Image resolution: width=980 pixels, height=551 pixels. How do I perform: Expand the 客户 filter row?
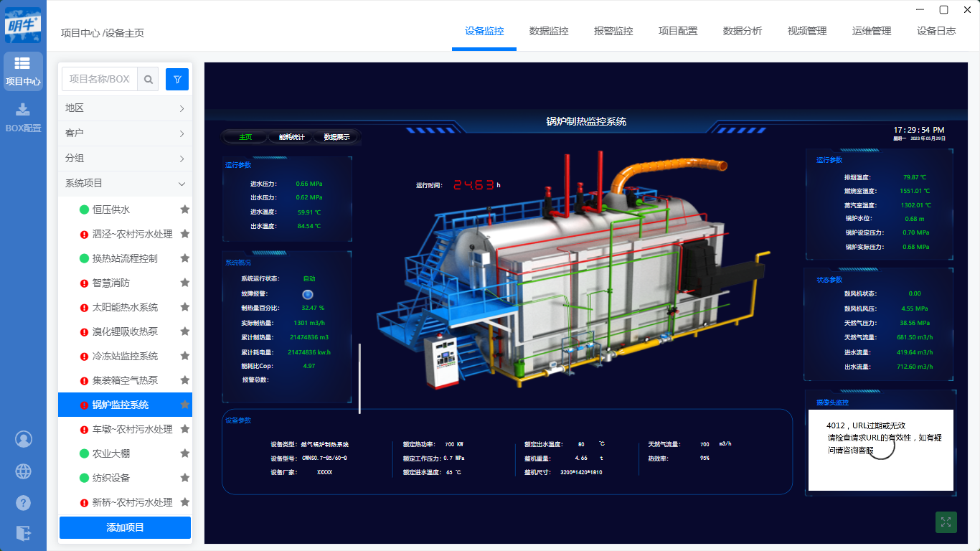(x=125, y=133)
